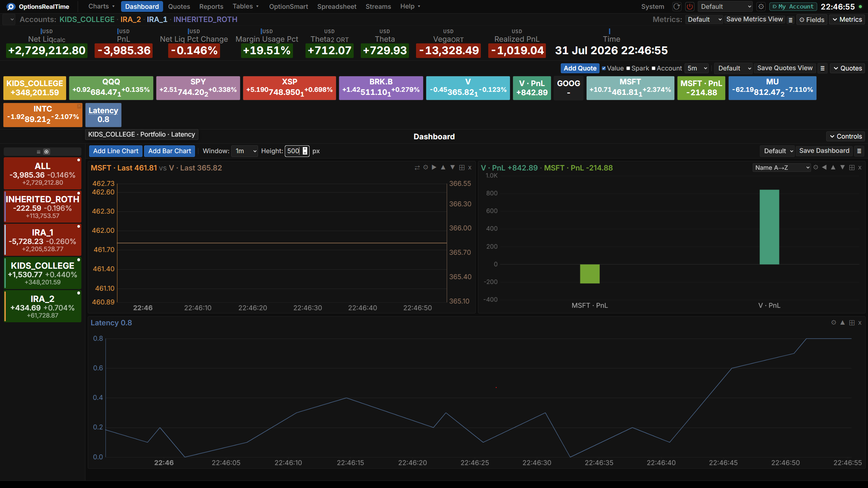Toggle the KIDS_COLLEGE card dot
The height and width of the screenshot is (488, 868).
pos(79,260)
